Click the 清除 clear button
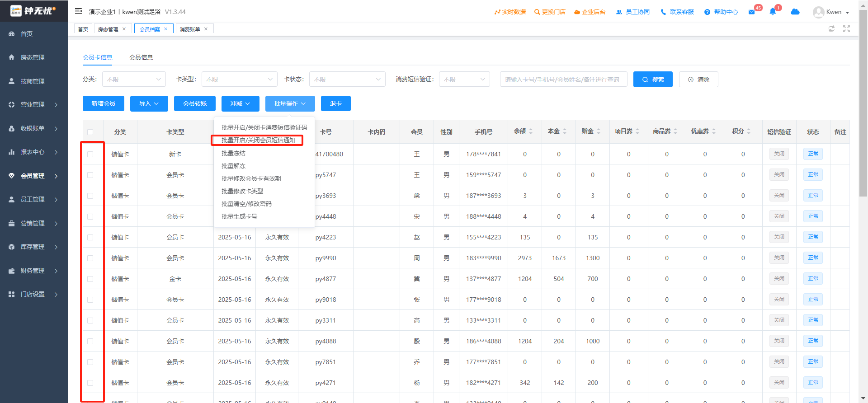This screenshot has width=868, height=403. [698, 79]
